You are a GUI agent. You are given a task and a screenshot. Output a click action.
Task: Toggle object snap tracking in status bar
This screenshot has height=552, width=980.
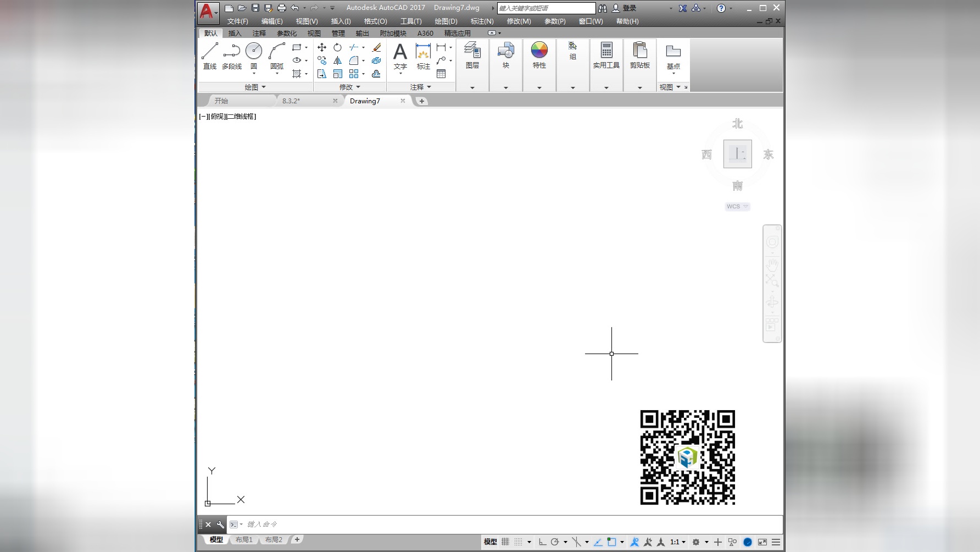[598, 542]
